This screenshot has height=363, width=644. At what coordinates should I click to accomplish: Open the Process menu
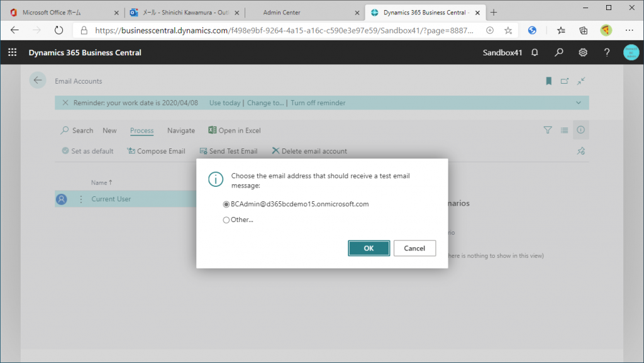point(142,131)
